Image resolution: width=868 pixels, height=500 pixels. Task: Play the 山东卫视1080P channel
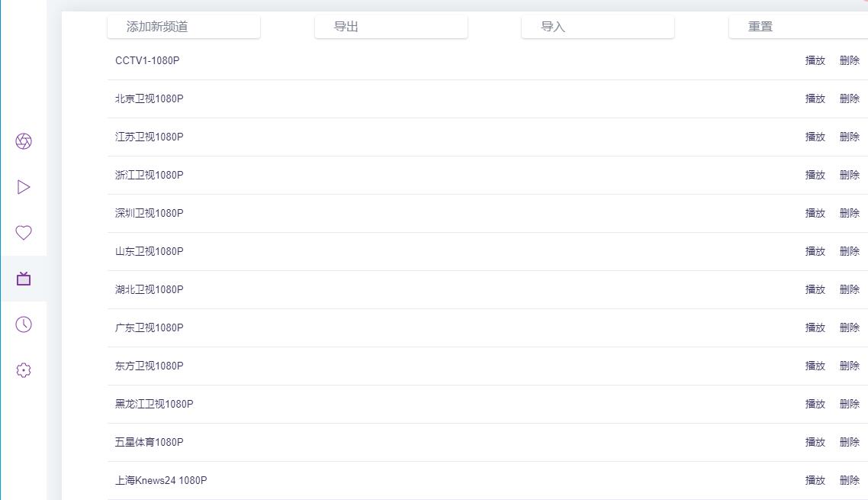[815, 252]
